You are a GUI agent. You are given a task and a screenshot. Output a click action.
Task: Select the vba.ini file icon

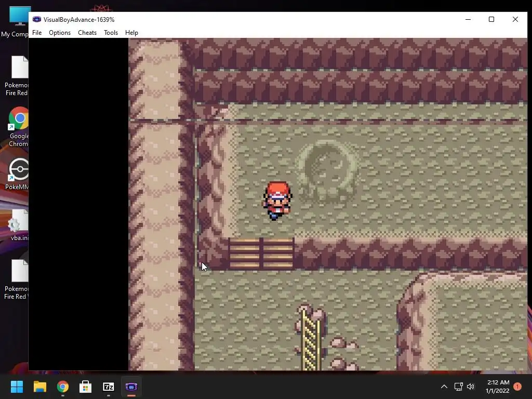tap(18, 224)
